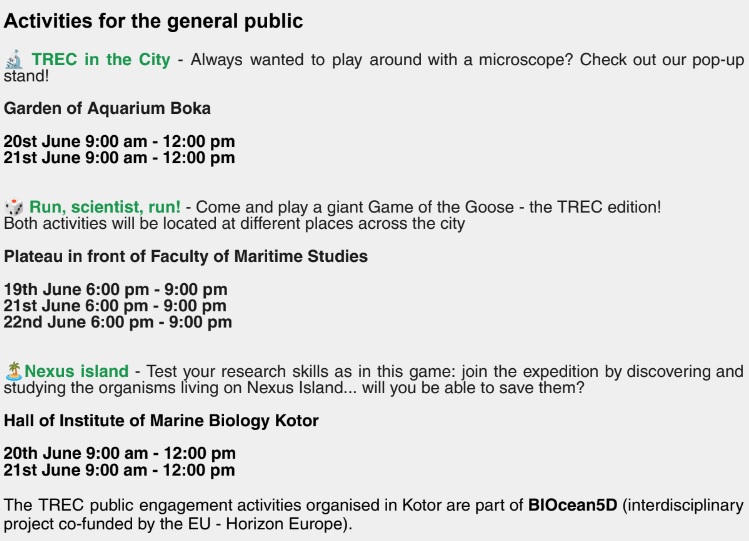Open the TREC in the City link
749x541 pixels.
[x=101, y=59]
